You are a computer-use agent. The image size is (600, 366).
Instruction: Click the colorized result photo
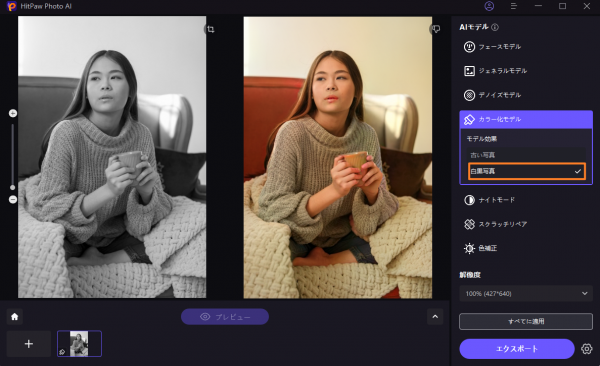pyautogui.click(x=338, y=157)
